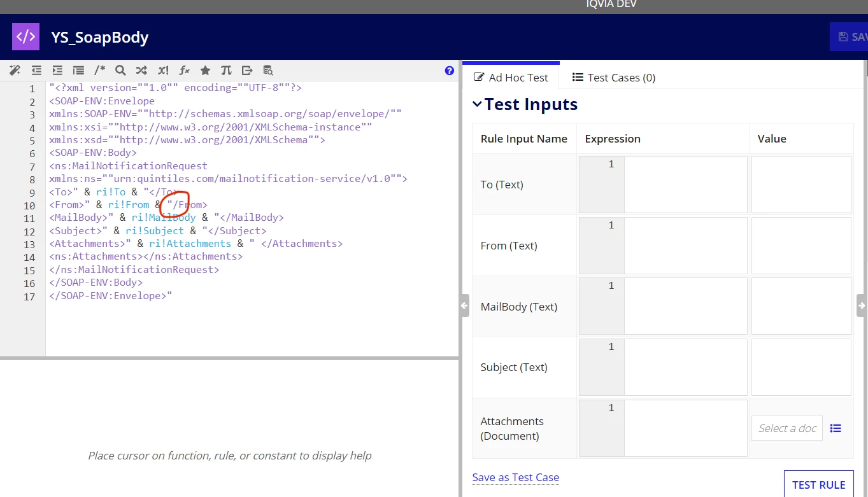Click the <SOAP-ENV:Body> text on line 6

pos(93,153)
